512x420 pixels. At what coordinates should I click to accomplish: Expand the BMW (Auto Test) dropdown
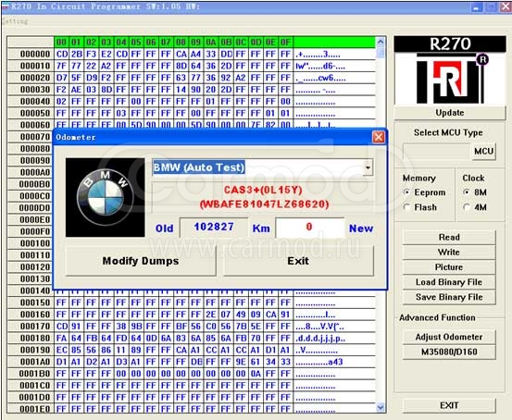point(368,167)
